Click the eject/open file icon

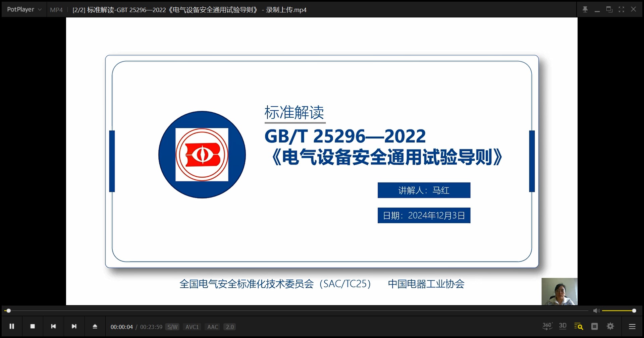95,326
